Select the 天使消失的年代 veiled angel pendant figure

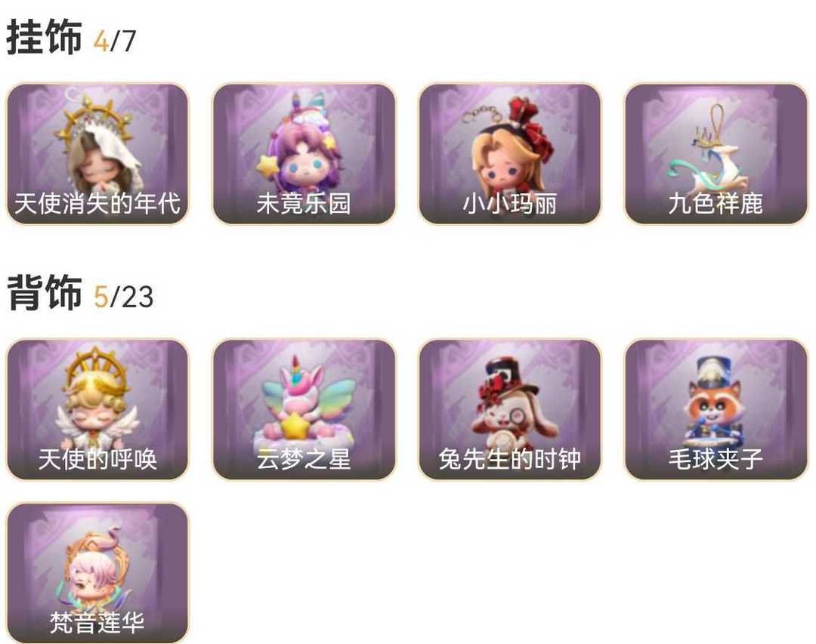tap(97, 153)
